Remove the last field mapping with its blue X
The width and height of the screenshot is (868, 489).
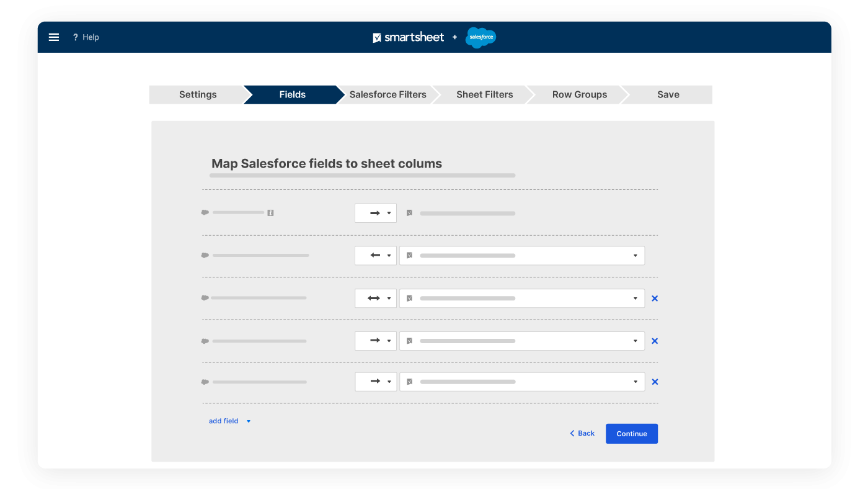coord(655,382)
